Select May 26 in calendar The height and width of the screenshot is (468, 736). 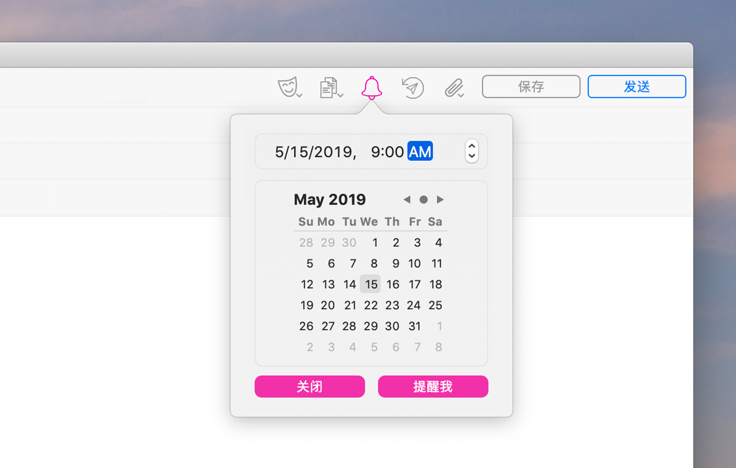click(x=307, y=326)
